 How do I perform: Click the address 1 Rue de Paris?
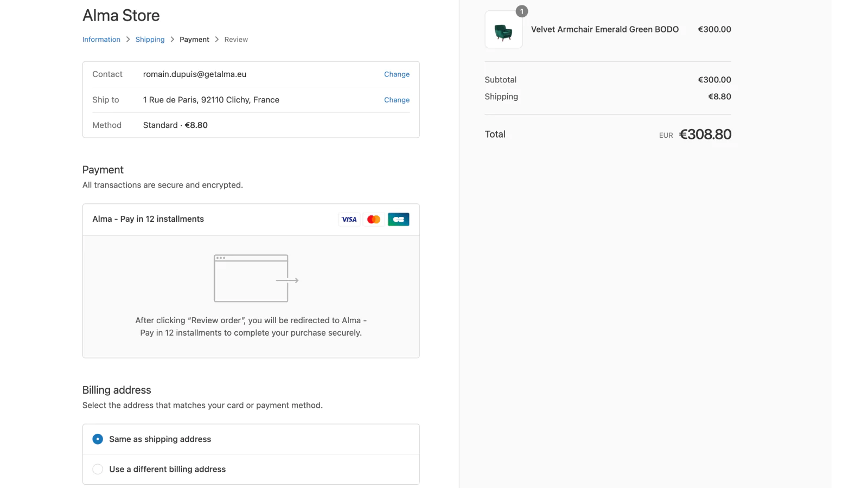(211, 100)
